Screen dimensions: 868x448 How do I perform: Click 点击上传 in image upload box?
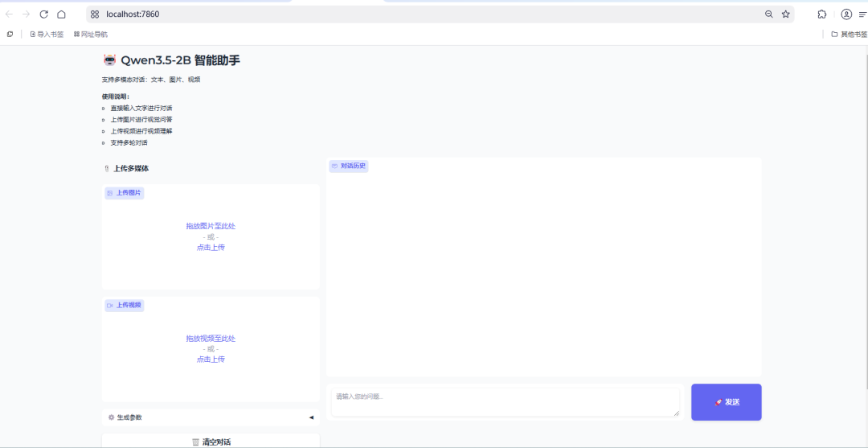[x=211, y=248]
